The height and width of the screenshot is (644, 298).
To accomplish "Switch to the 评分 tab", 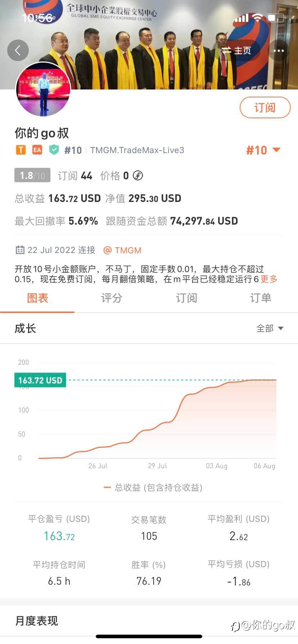I will 112,298.
